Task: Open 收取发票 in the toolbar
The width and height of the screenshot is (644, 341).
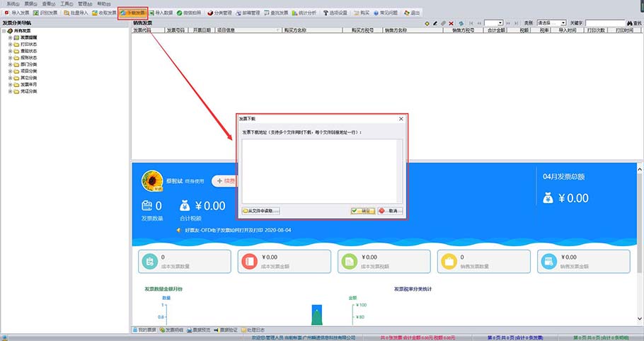Action: (x=104, y=13)
